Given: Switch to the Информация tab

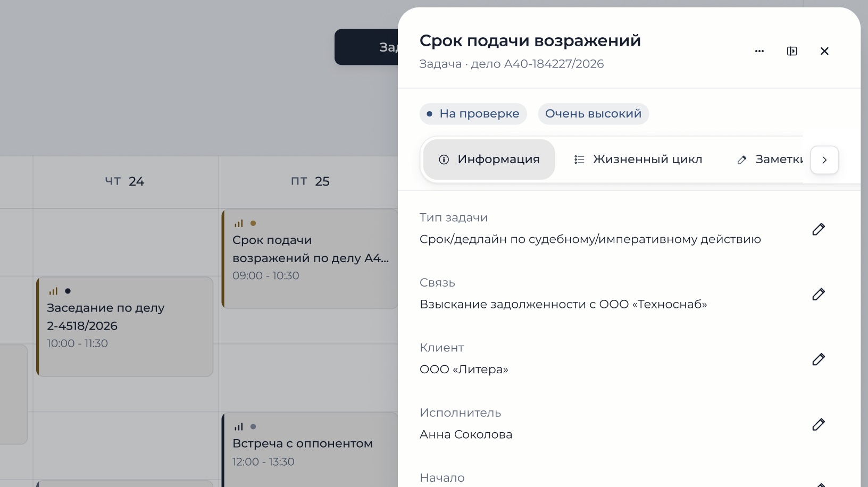Looking at the screenshot, I should click(x=489, y=159).
